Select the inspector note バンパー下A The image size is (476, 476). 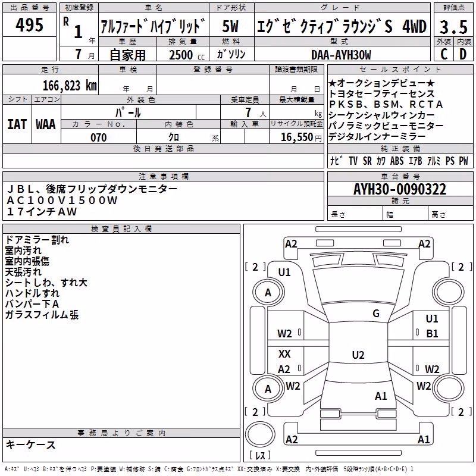32,304
